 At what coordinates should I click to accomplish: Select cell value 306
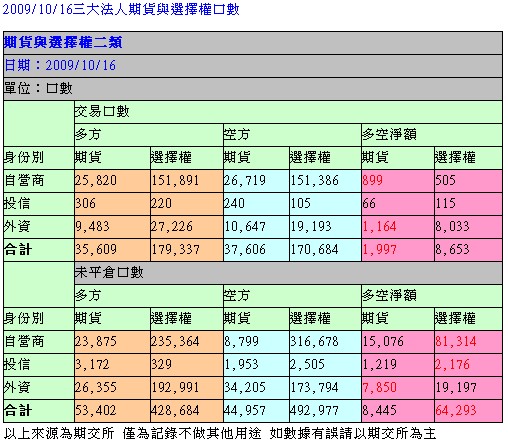click(85, 203)
